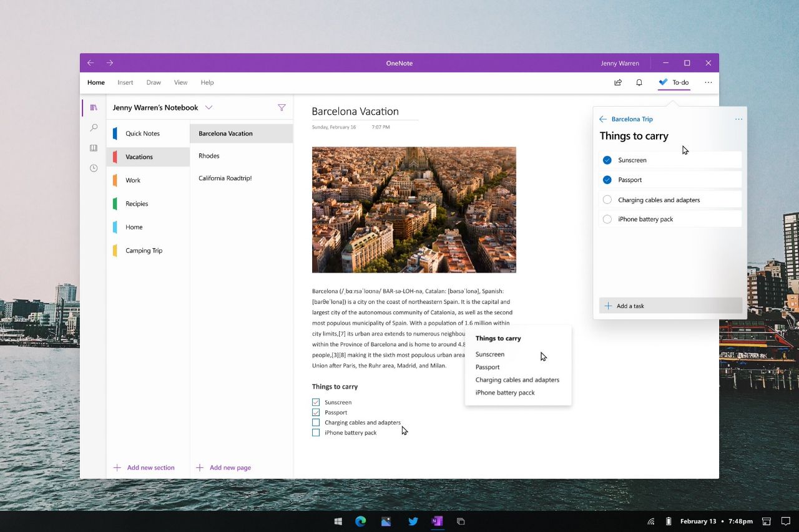Click Add new section
This screenshot has width=799, height=532.
[x=144, y=467]
